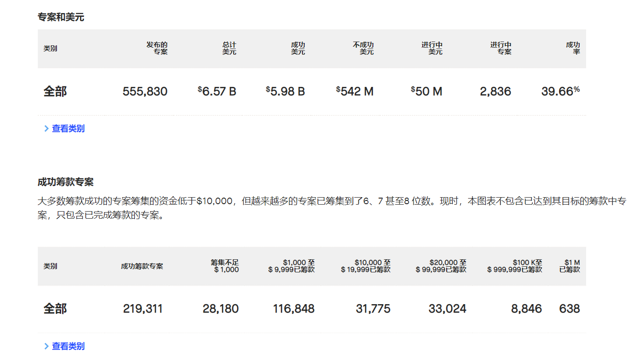Screen dimensions: 644x356
Task: Open 查看类别 under 专案和美元 table
Action: [x=68, y=128]
